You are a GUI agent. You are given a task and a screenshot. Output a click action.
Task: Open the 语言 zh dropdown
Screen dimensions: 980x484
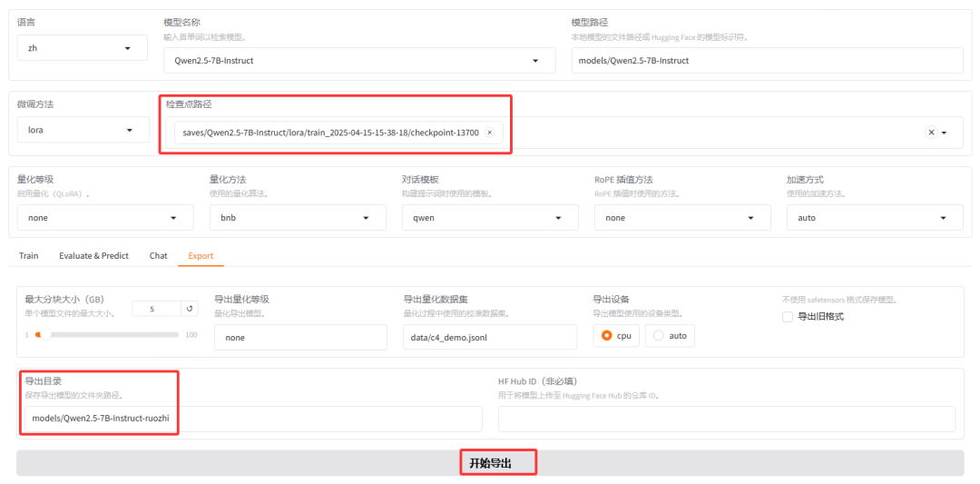coord(82,48)
